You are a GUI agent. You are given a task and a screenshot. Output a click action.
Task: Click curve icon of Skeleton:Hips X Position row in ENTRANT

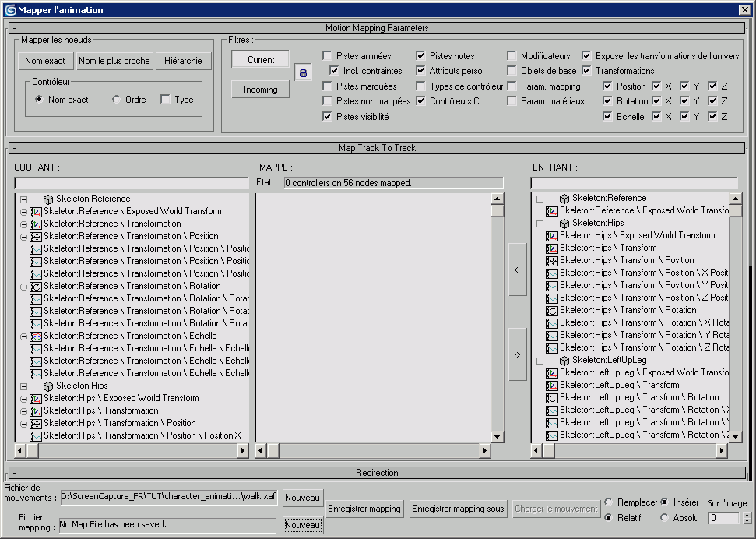coord(552,273)
